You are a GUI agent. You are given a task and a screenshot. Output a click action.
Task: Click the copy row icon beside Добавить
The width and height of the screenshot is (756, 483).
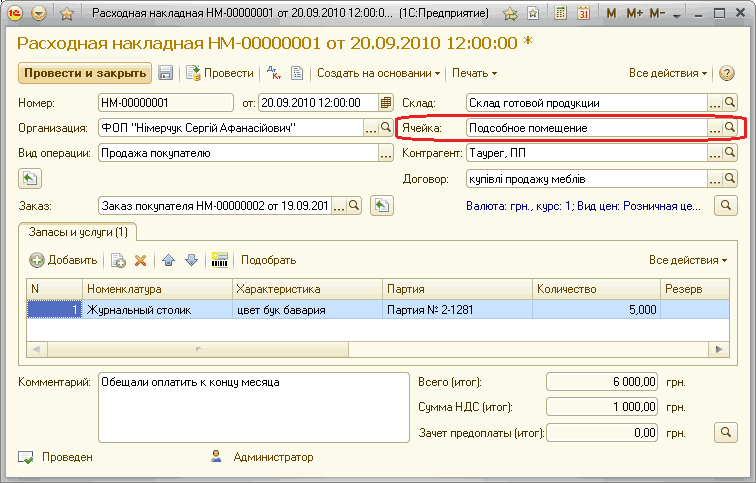(x=118, y=260)
